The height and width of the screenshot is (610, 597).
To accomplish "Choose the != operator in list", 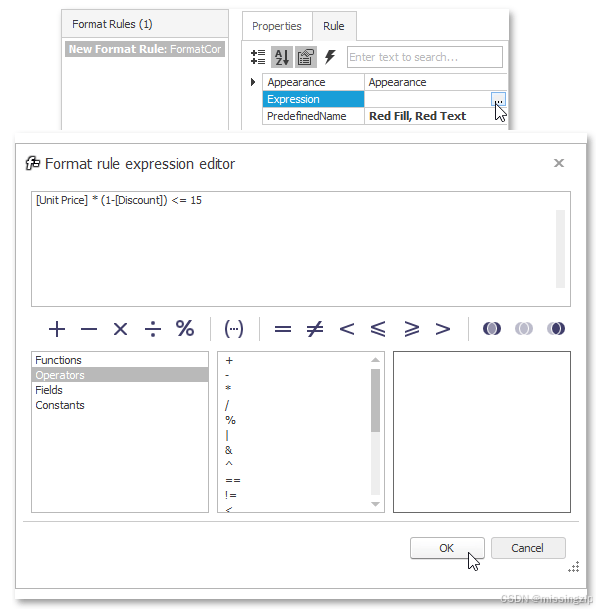I will pos(231,495).
